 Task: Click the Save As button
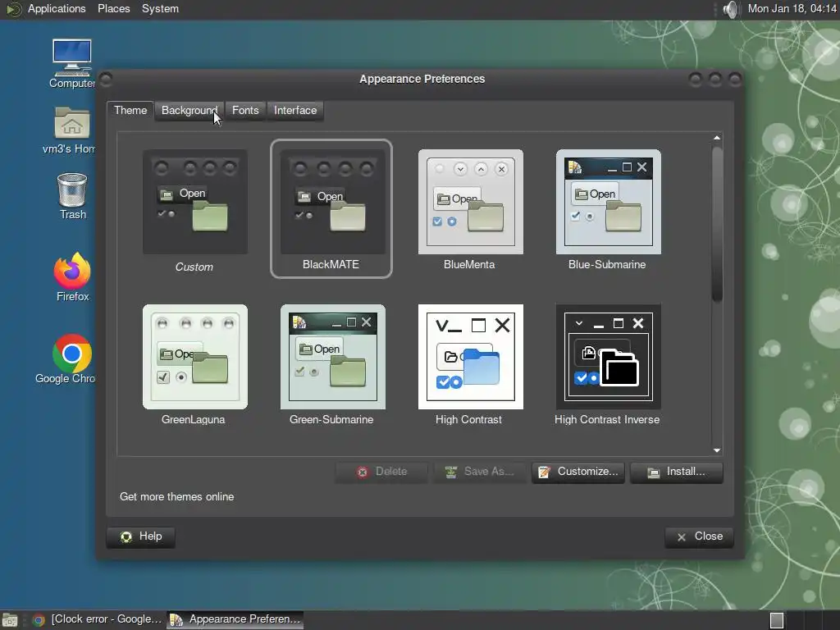(x=480, y=472)
